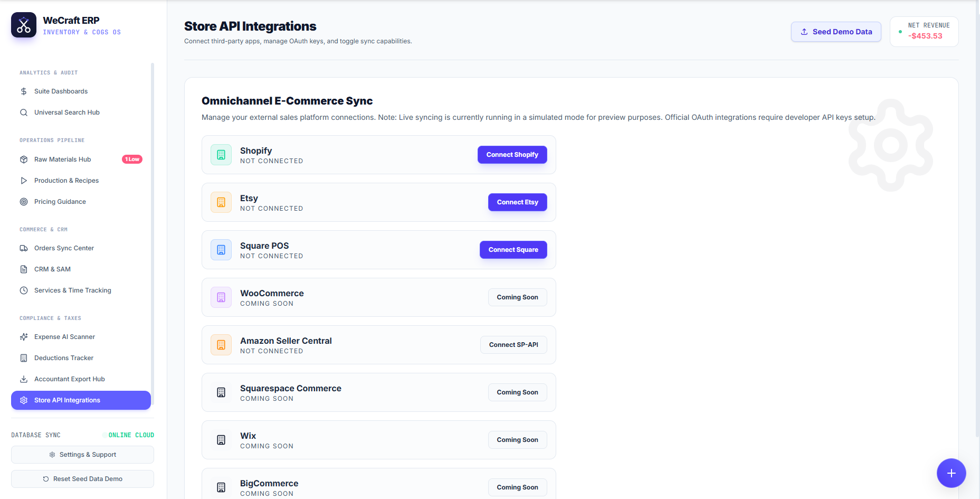Go to Deductions Tracker

click(x=81, y=358)
